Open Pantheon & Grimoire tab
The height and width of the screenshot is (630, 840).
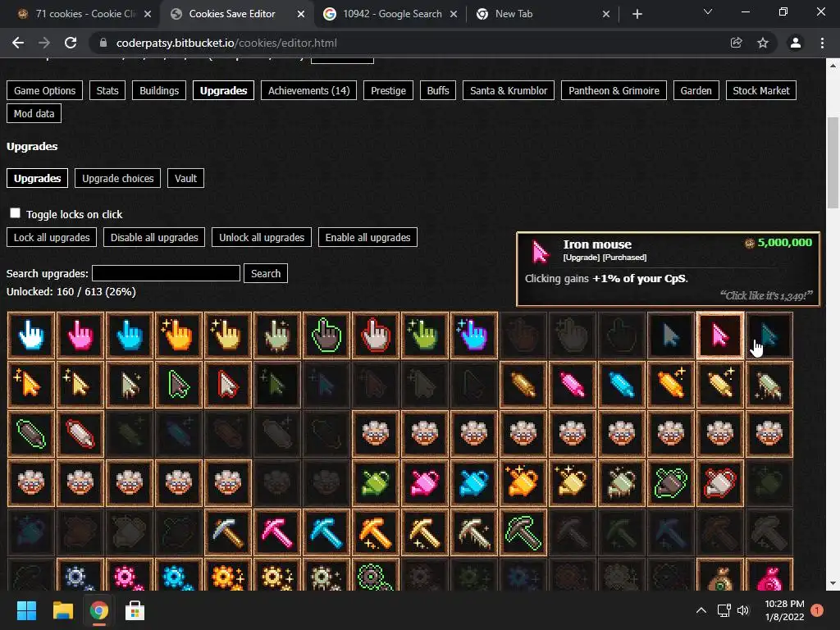(614, 90)
